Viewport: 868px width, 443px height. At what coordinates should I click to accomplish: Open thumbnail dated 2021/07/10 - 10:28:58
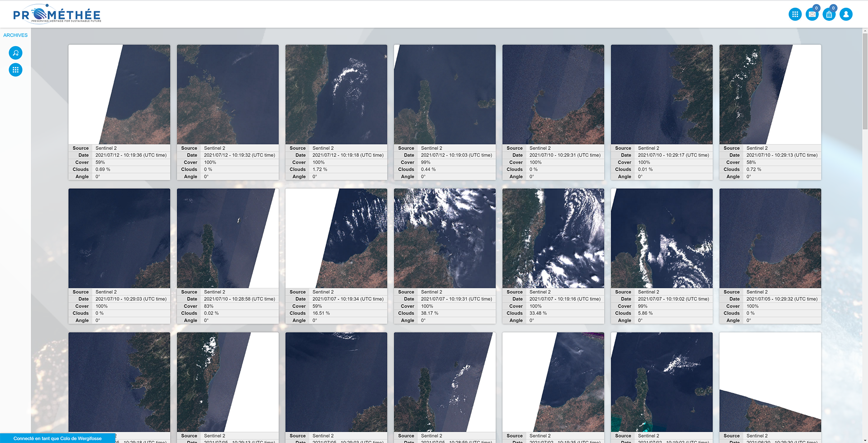tap(228, 238)
